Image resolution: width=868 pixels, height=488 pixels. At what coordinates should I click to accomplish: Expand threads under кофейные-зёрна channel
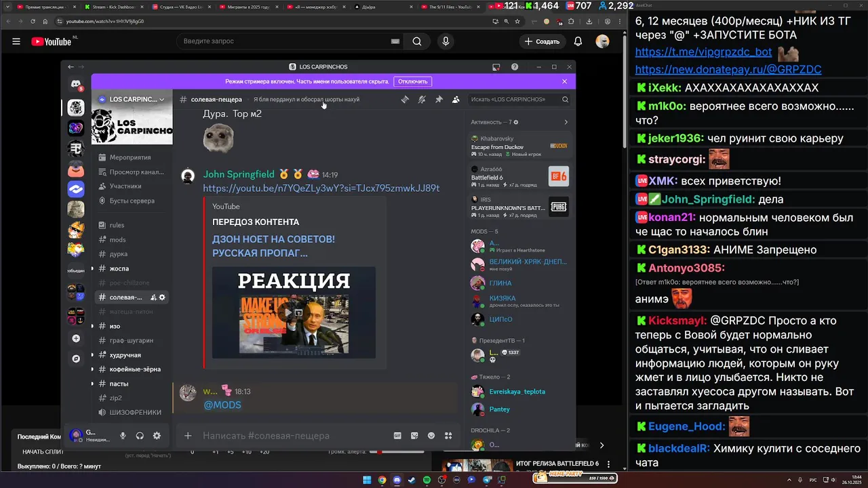tap(93, 369)
